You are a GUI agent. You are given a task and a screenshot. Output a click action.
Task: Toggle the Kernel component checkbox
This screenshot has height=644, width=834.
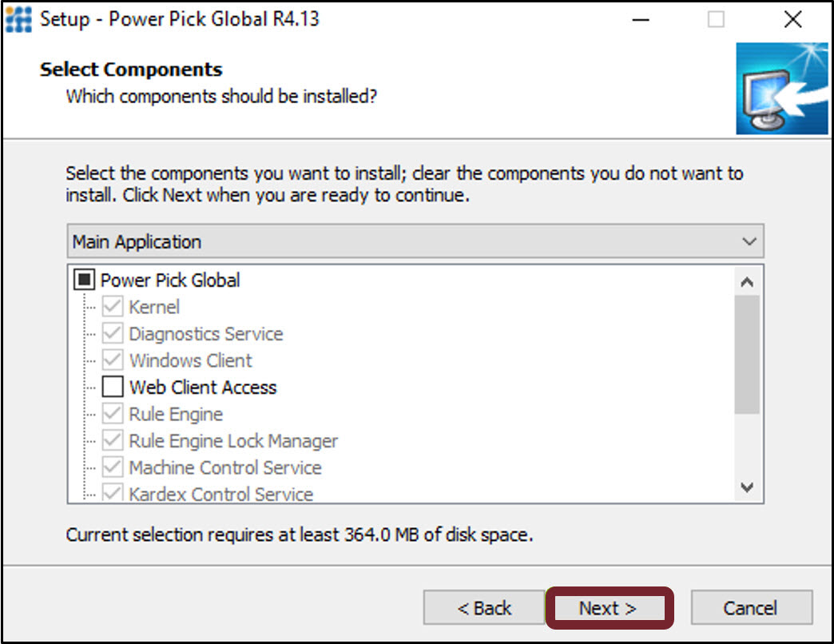point(112,307)
